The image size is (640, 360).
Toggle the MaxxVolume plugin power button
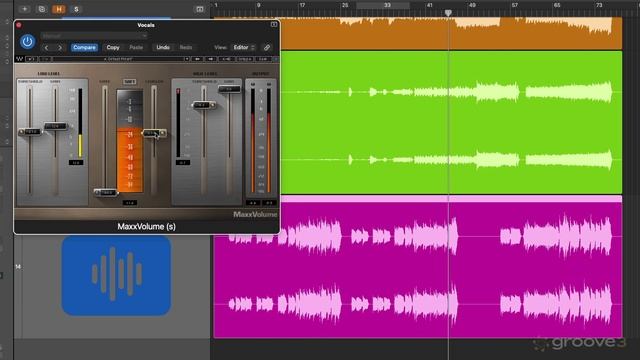(x=27, y=42)
